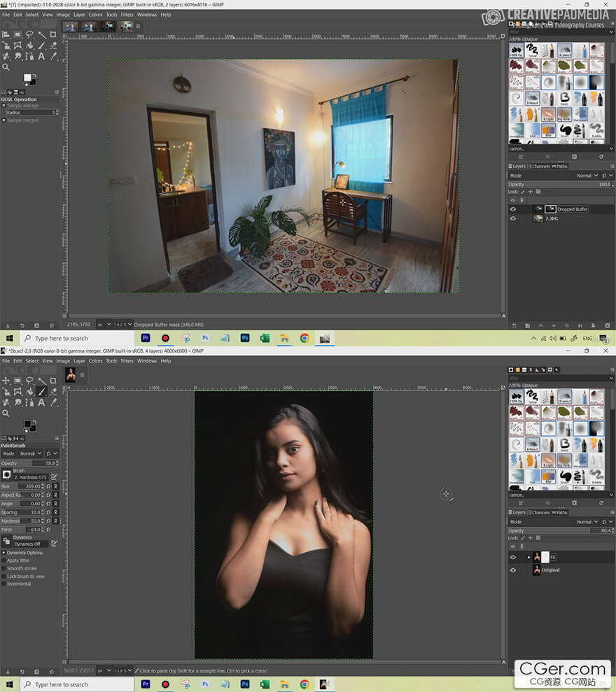
Task: Open Adobe Premiere Pro from the lower taskbar
Action: [x=146, y=684]
